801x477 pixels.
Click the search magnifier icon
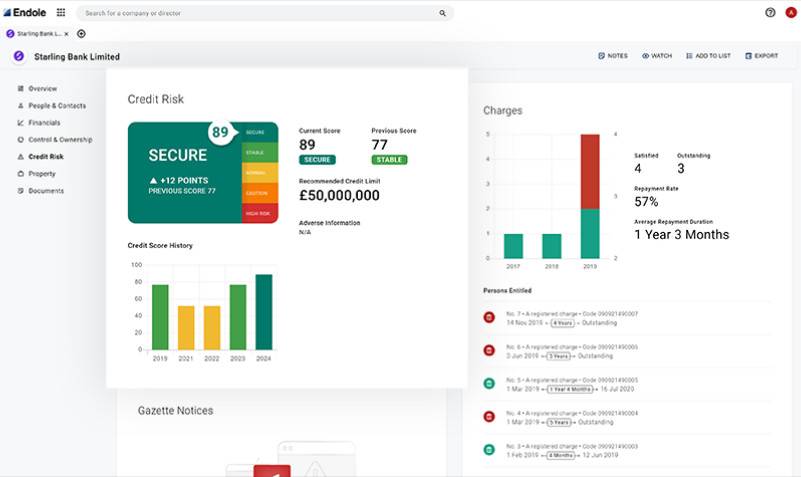(x=442, y=13)
